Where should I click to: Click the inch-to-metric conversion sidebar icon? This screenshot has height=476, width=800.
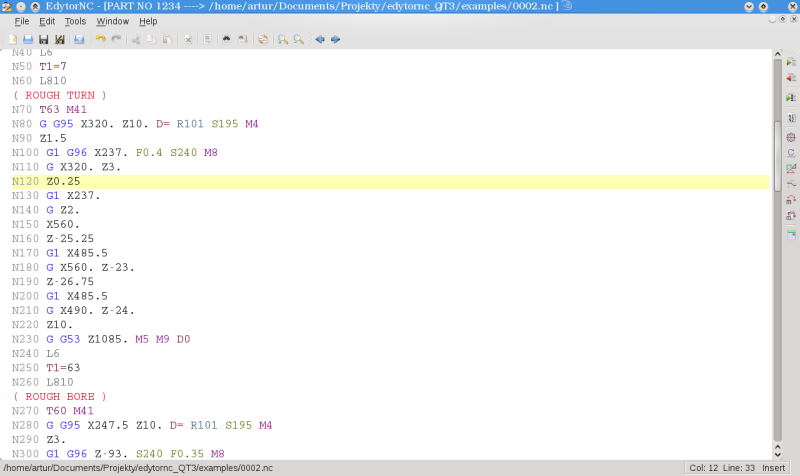point(791,199)
